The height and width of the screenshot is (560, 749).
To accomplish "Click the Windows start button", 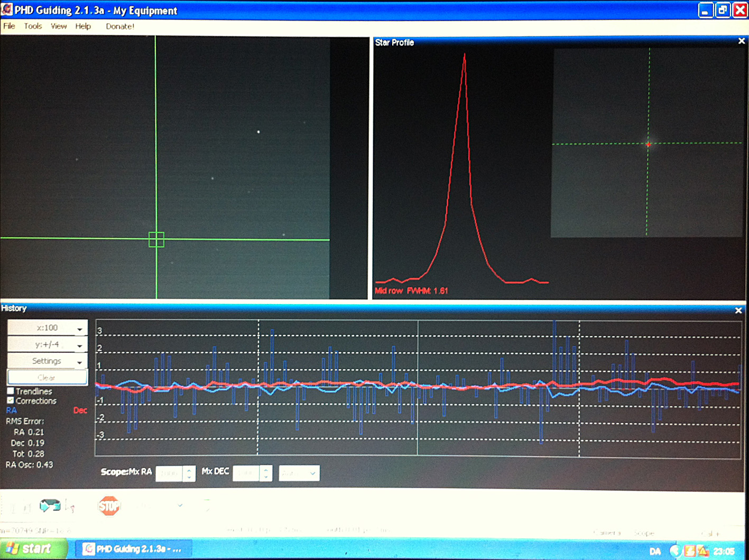I will 34,549.
